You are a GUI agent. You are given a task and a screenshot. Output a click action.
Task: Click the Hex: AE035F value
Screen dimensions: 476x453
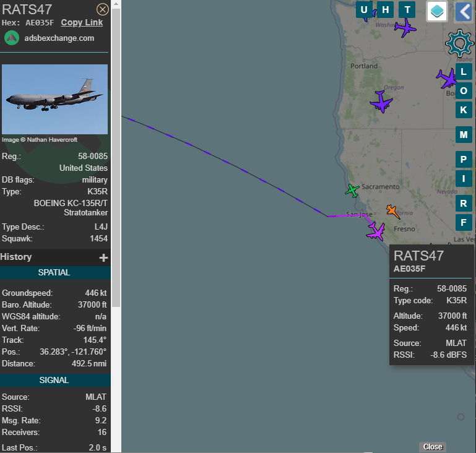point(40,23)
